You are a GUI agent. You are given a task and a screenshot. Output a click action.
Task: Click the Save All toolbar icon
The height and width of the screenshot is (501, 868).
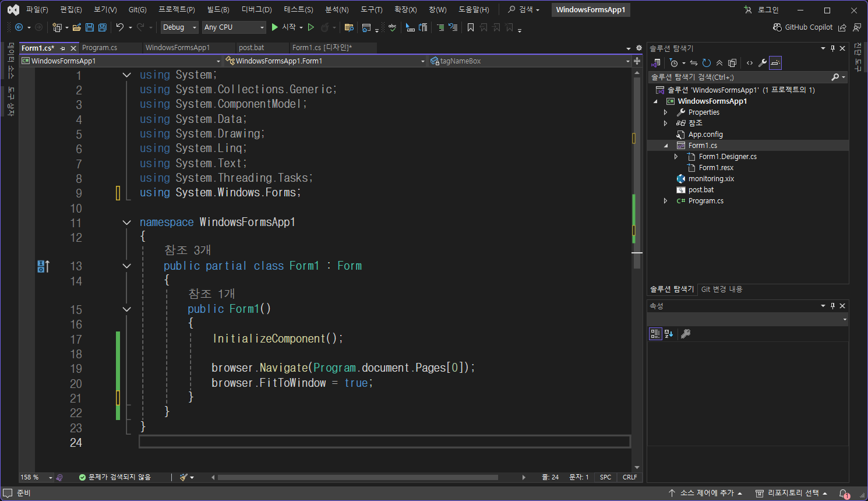(103, 27)
